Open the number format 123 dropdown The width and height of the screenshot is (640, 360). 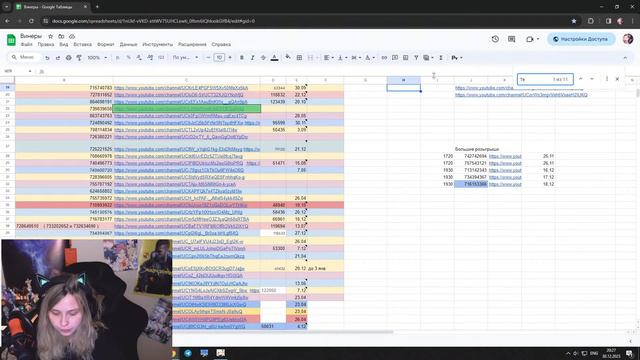click(x=161, y=58)
